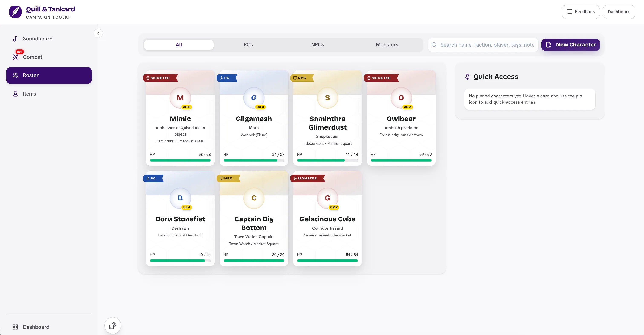Screen dimensions: 644x335
Task: Click 'Town Watch Captain' subtitle
Action: pyautogui.click(x=254, y=237)
